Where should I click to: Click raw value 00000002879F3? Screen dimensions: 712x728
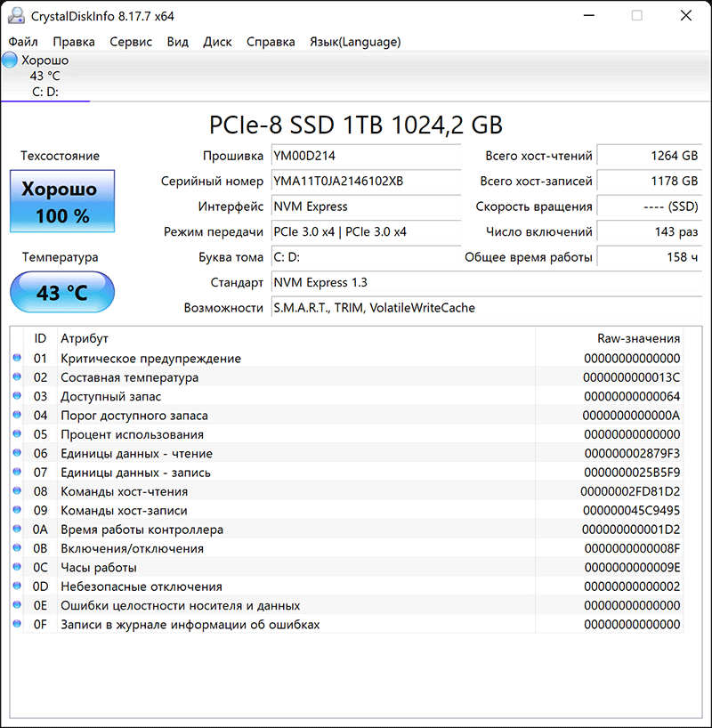632,454
